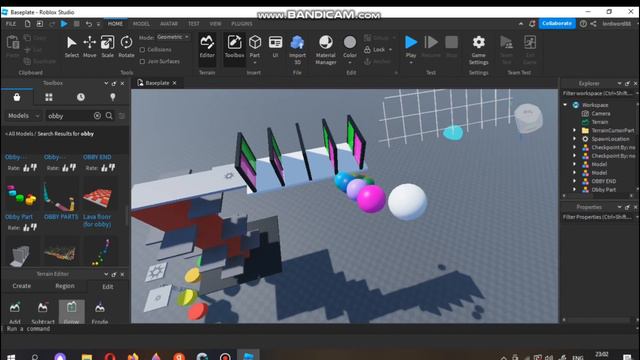Open Toolbox Inventory grid tab
Image resolution: width=640 pixels, height=360 pixels.
coord(49,97)
